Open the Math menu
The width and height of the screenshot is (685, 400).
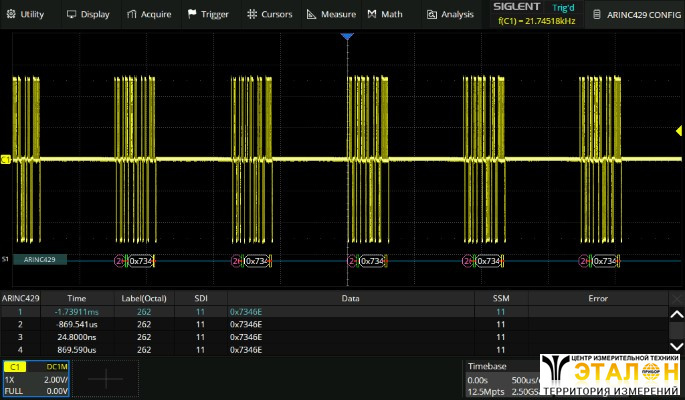point(384,14)
